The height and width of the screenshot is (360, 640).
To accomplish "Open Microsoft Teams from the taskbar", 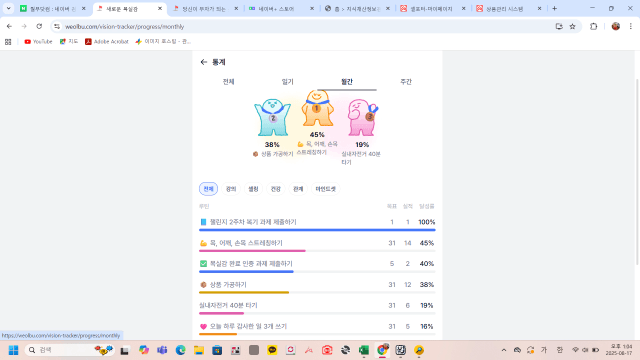I will pos(162,350).
